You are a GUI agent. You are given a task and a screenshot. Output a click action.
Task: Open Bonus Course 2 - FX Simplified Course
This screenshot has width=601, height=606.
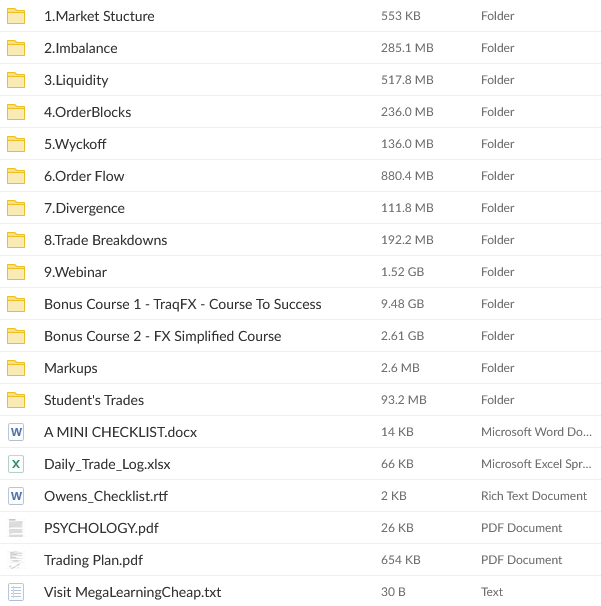(162, 336)
